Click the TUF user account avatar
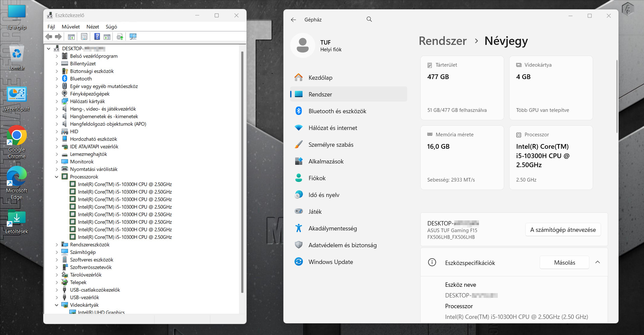 pos(303,46)
